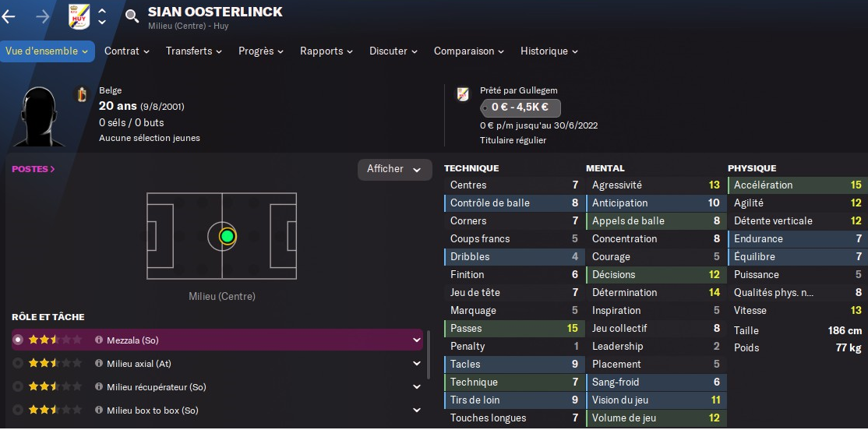Expand the Mezzala (So) role chevron
This screenshot has height=430, width=868.
pyautogui.click(x=417, y=340)
